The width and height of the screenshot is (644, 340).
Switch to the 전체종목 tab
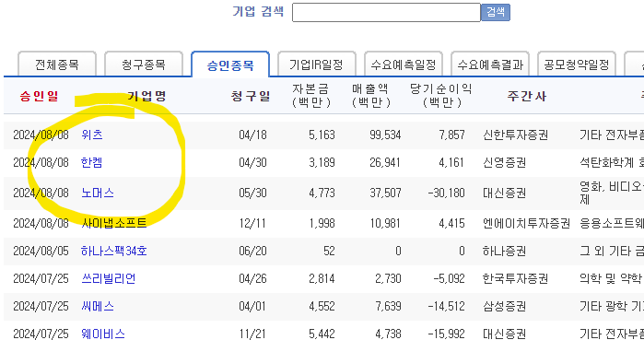click(x=57, y=64)
